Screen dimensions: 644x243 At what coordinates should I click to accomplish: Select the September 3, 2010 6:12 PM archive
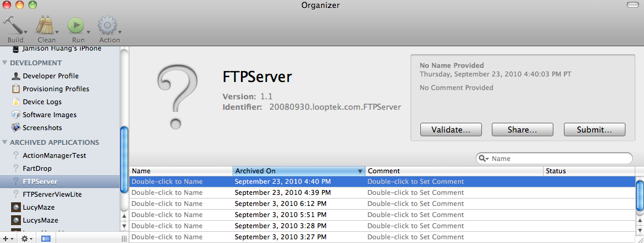click(x=382, y=204)
